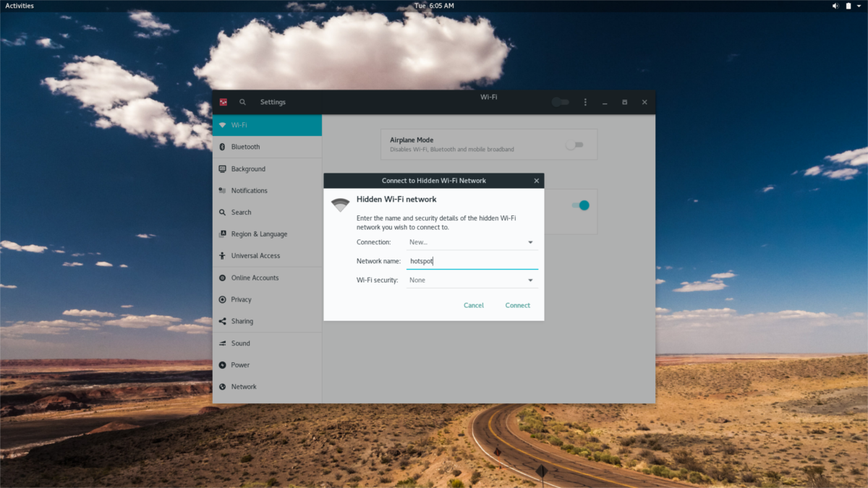The height and width of the screenshot is (488, 868).
Task: Click the Universal Access person icon
Action: click(222, 255)
